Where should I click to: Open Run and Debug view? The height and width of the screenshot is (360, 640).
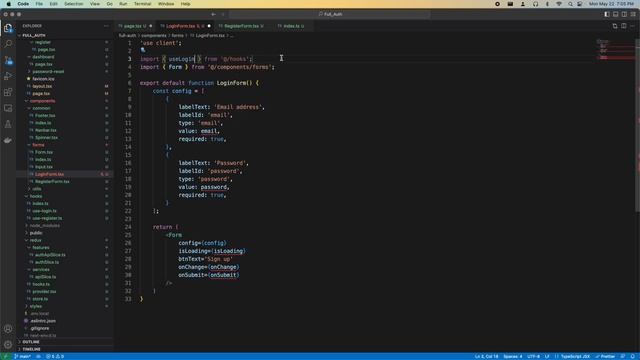8,76
